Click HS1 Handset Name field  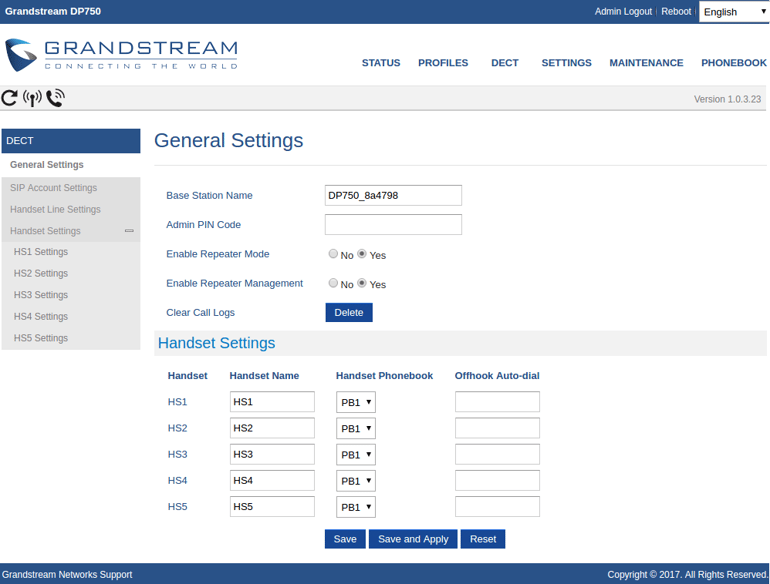[x=272, y=402]
